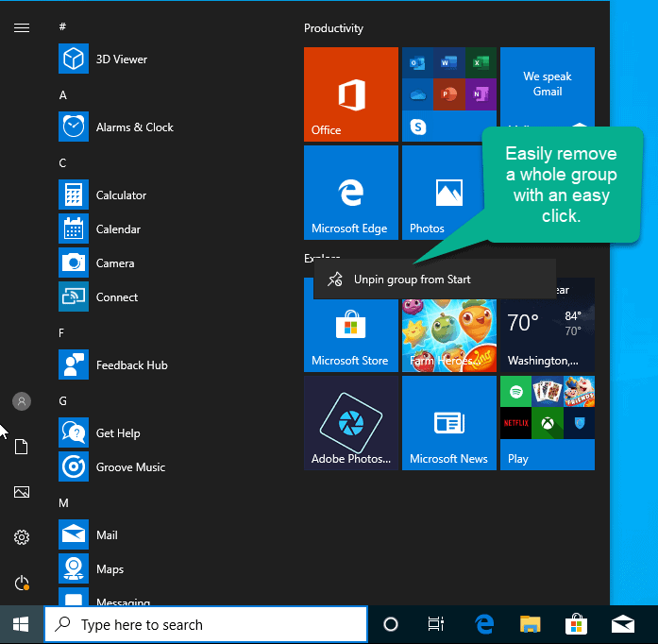
Task: Open the Power options button
Action: (x=22, y=583)
